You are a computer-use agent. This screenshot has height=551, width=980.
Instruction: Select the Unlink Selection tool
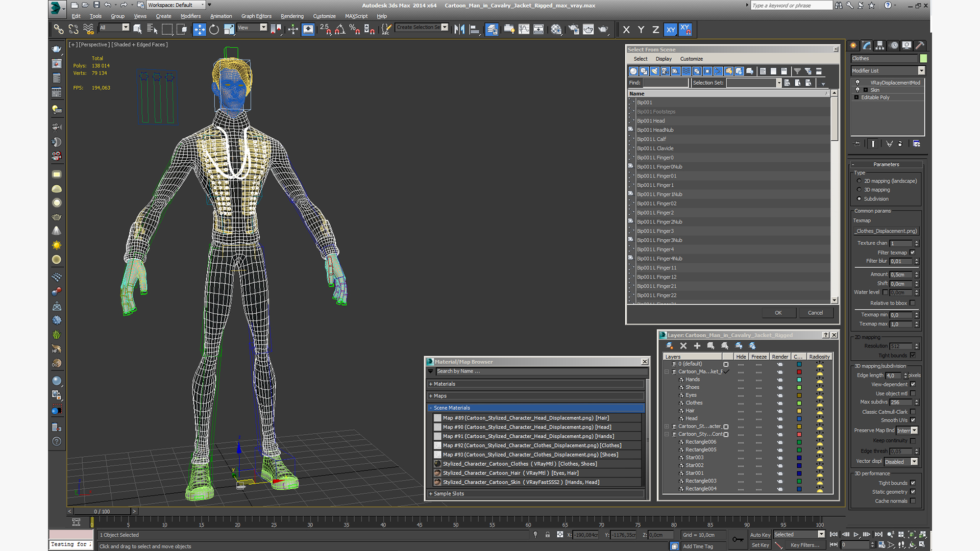click(73, 29)
